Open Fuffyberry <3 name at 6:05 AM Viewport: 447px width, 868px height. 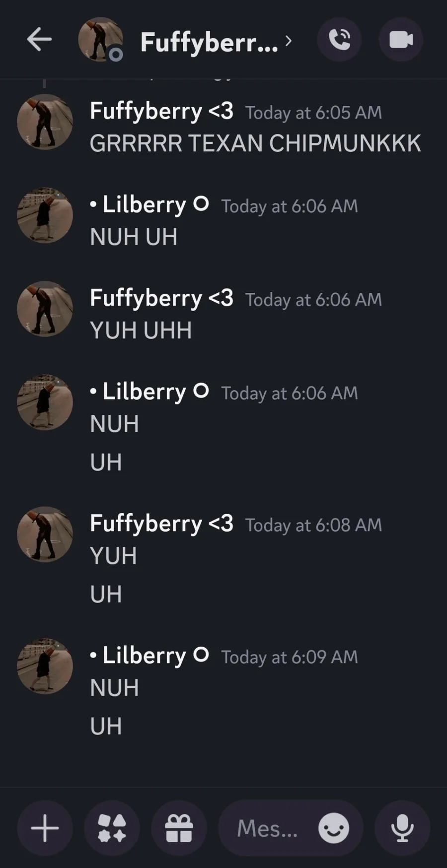[161, 111]
